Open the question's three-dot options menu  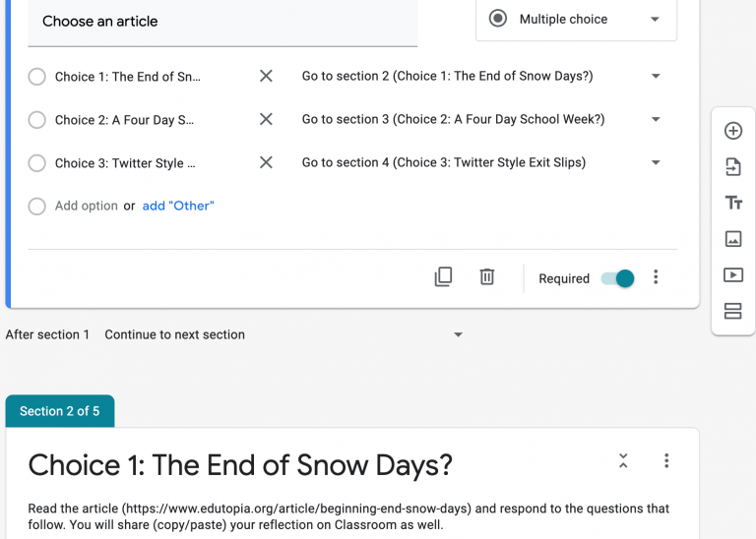point(656,277)
